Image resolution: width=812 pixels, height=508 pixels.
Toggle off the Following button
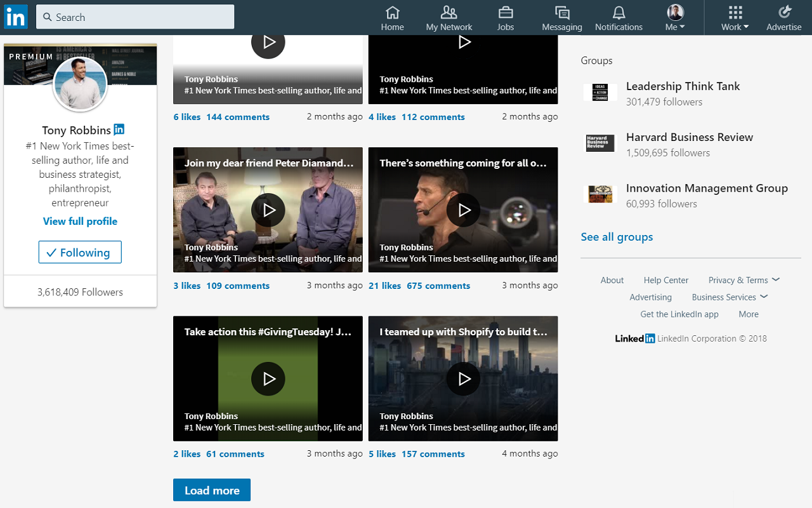(80, 252)
